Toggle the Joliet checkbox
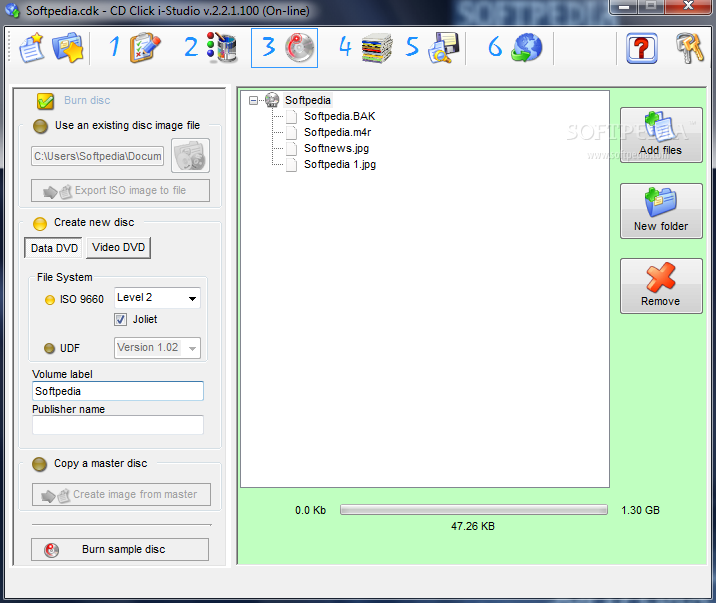The width and height of the screenshot is (716, 603). [121, 320]
